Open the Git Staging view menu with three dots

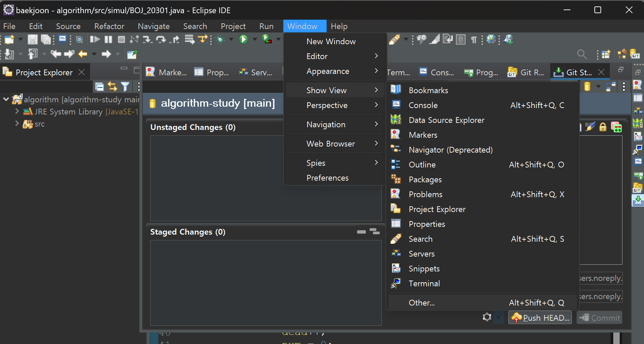[x=624, y=87]
